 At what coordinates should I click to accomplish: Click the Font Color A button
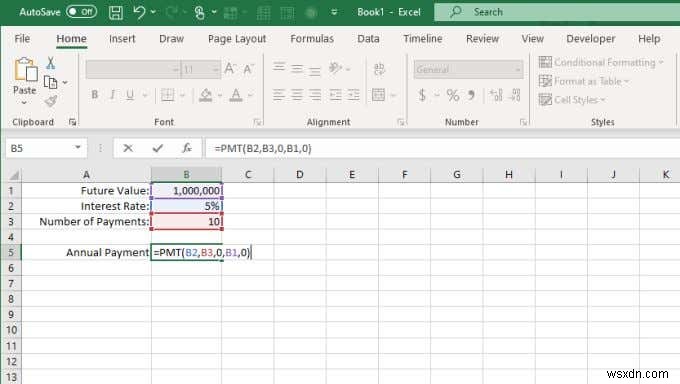235,95
